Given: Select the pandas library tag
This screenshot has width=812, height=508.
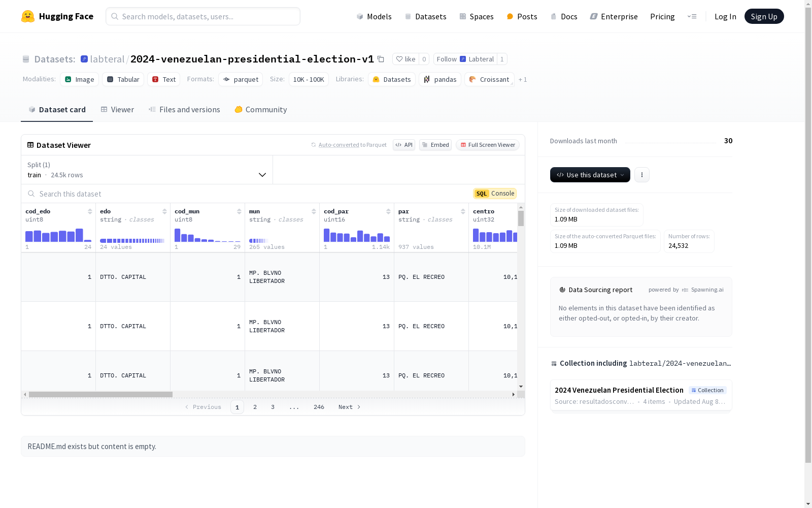Looking at the screenshot, I should point(441,79).
